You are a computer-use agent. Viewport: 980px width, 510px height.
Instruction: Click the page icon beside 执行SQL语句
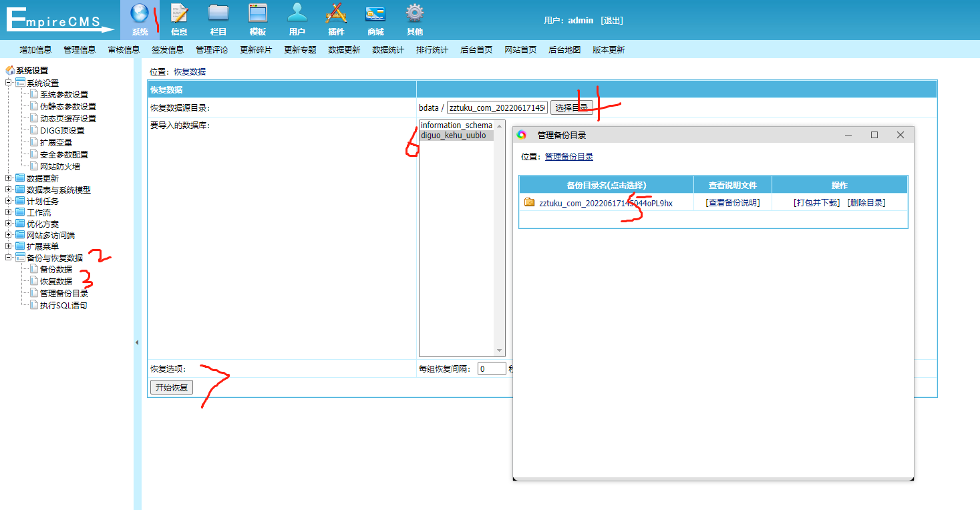click(34, 305)
